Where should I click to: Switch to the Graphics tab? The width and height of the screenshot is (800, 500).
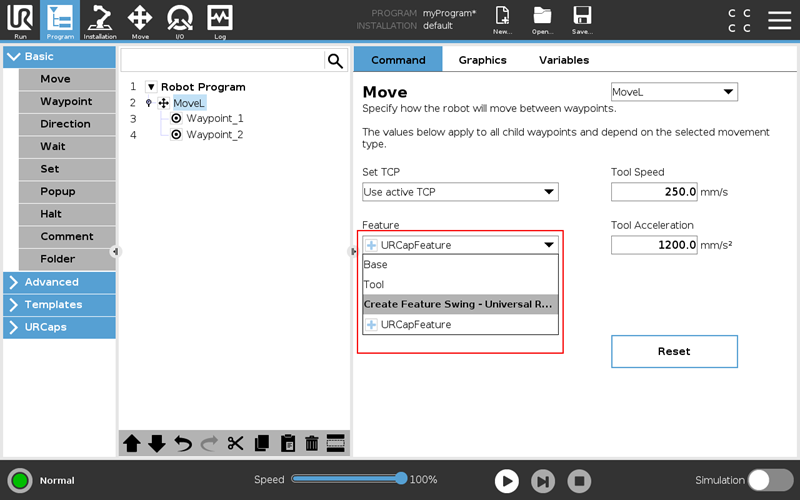tap(482, 60)
